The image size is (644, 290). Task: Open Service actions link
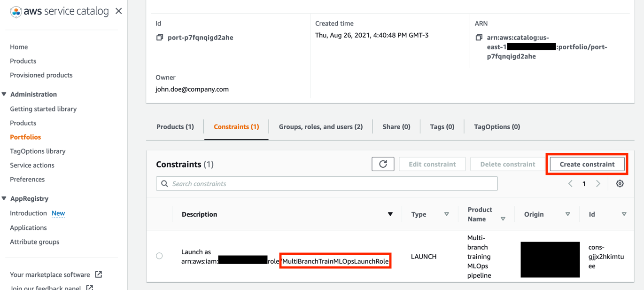coord(32,165)
